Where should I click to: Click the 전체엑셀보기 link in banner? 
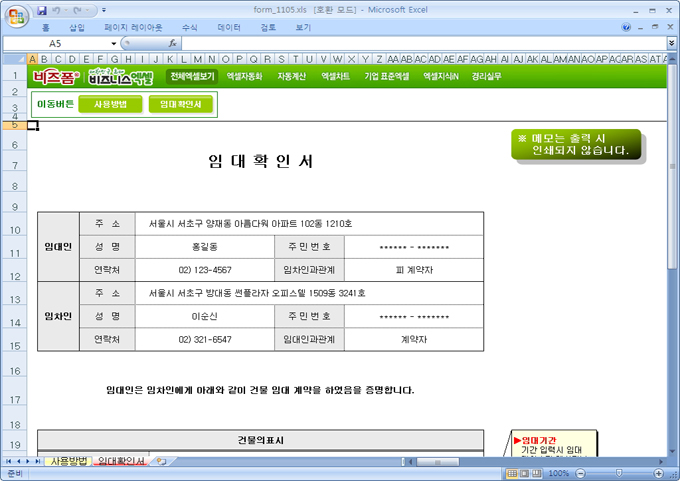192,76
